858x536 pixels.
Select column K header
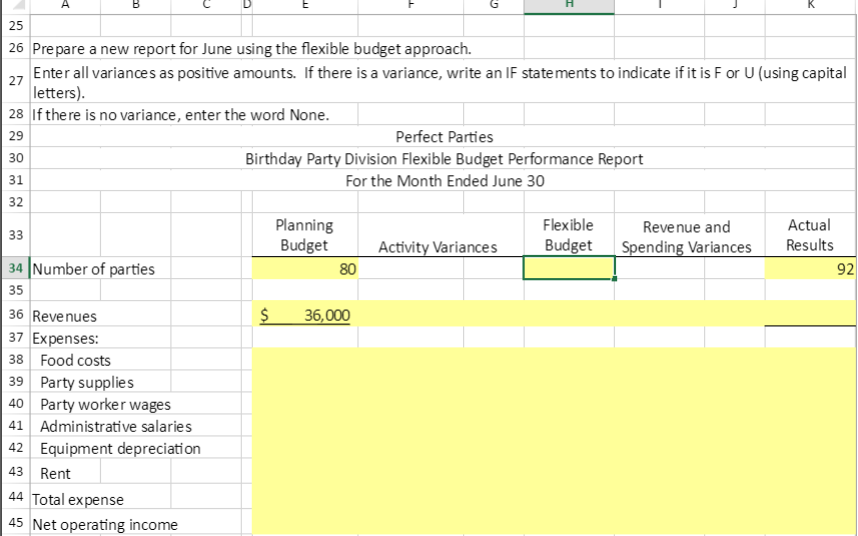(x=811, y=6)
